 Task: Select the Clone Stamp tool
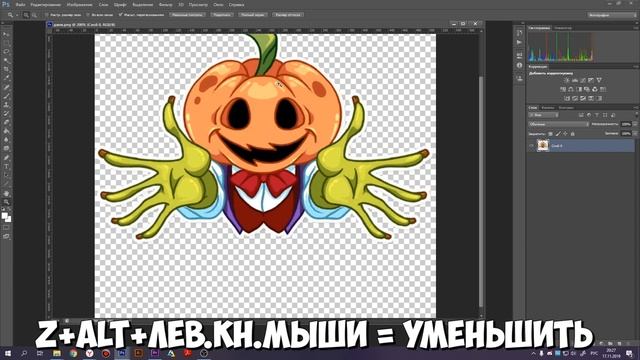(6, 105)
